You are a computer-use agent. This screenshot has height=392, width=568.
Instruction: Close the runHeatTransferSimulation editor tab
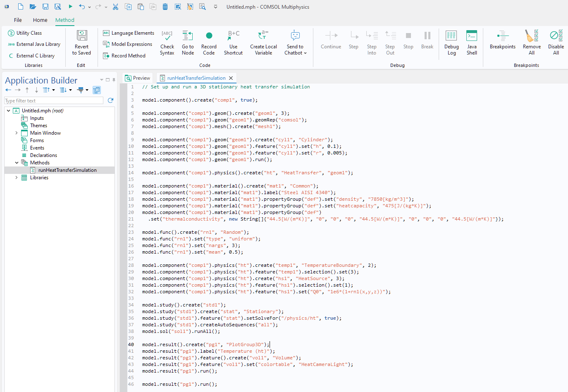click(x=231, y=78)
